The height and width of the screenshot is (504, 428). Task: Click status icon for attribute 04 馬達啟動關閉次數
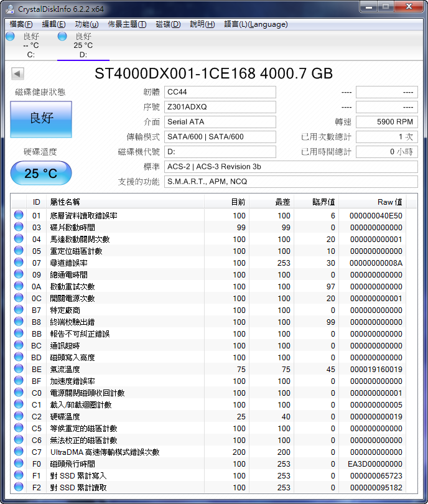(x=19, y=238)
